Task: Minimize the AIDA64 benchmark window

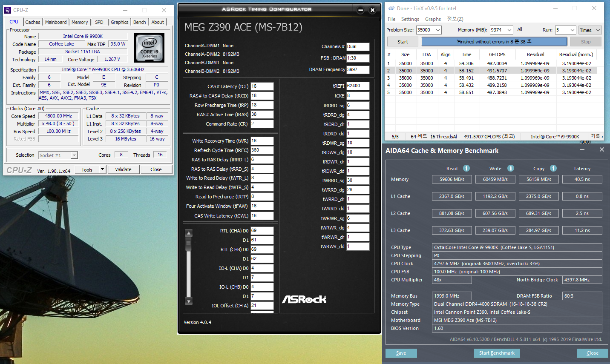Action: 582,149
